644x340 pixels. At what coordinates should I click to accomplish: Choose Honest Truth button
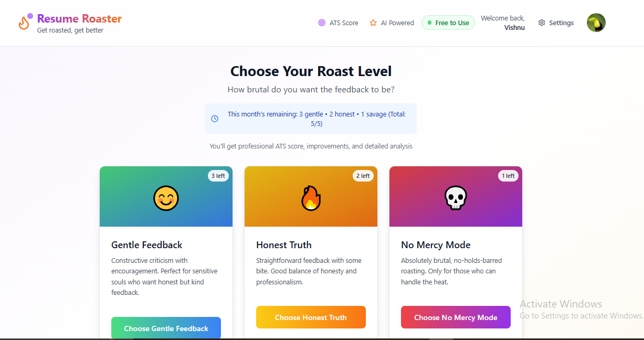[311, 317]
